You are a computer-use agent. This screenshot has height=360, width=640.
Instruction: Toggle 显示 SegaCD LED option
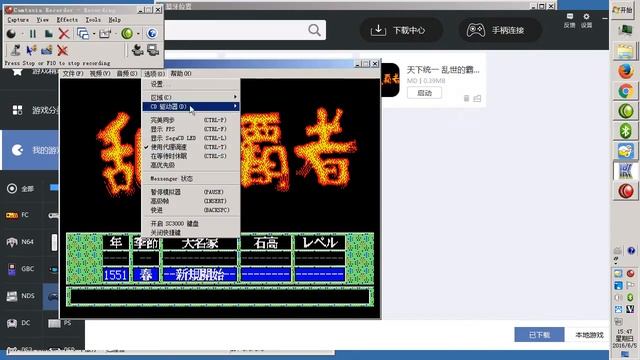pos(191,138)
